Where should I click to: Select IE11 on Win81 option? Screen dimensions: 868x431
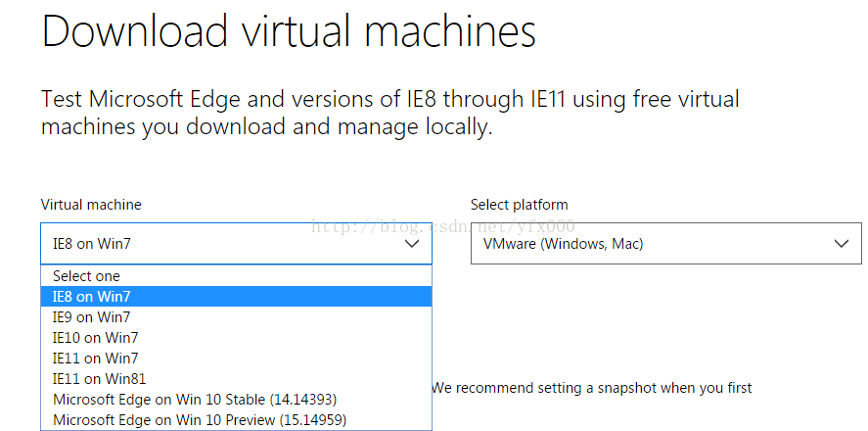[x=236, y=378]
